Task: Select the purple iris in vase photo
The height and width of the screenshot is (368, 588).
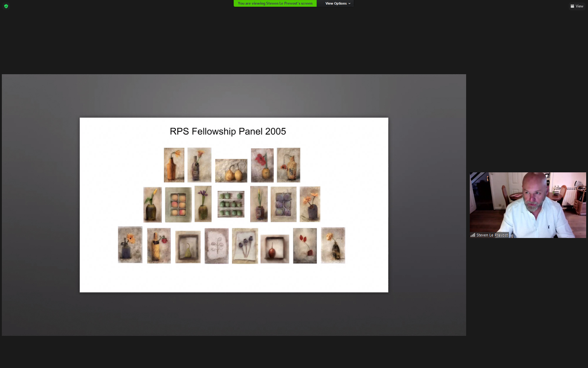Action: point(203,204)
